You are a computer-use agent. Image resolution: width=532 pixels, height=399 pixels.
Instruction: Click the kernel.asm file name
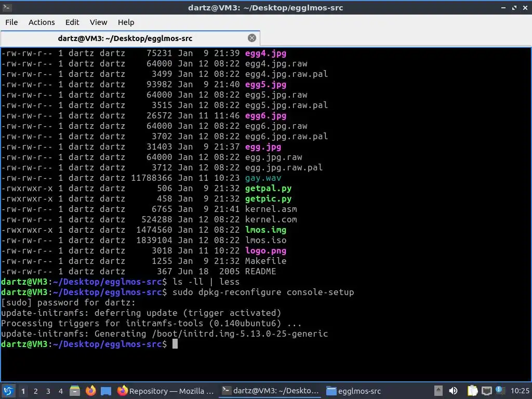point(271,209)
